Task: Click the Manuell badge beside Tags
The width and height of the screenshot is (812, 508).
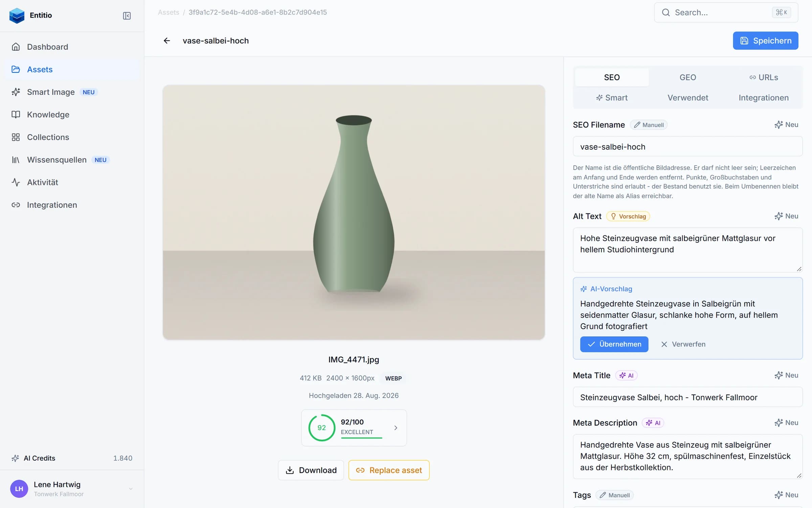Action: [614, 495]
